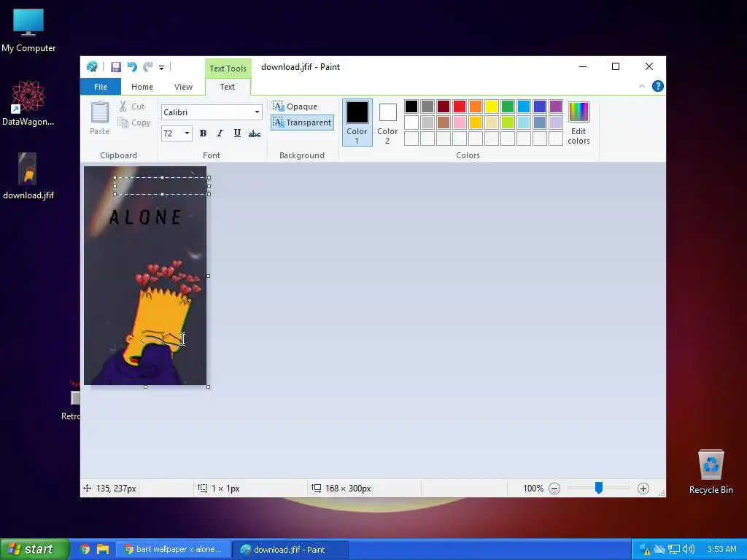This screenshot has width=747, height=560.
Task: Select DataWagon desktop shortcut icon
Action: (x=28, y=104)
